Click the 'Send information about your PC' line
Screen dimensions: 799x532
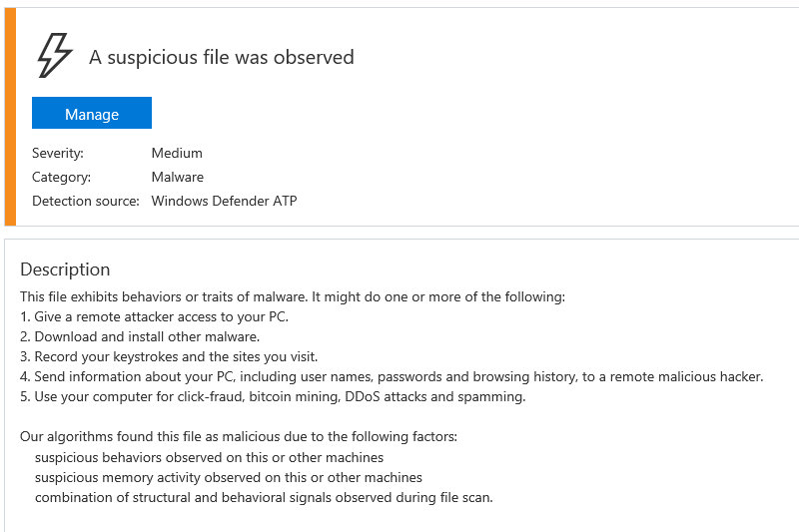tap(392, 376)
